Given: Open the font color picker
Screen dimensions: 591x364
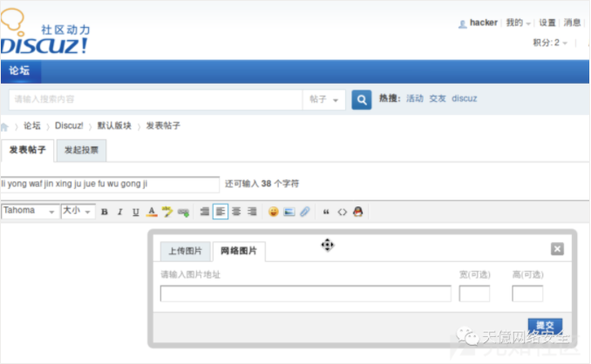Looking at the screenshot, I should [x=151, y=212].
